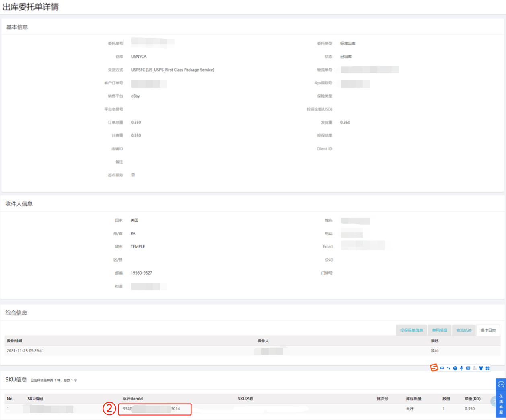Open the 物流轨迹 tab

click(x=464, y=330)
